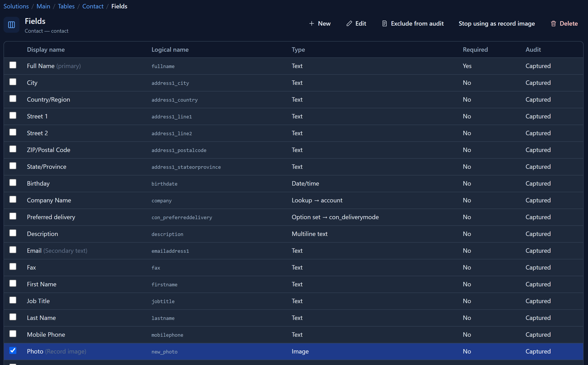Open the Solutions breadcrumb link

(16, 6)
